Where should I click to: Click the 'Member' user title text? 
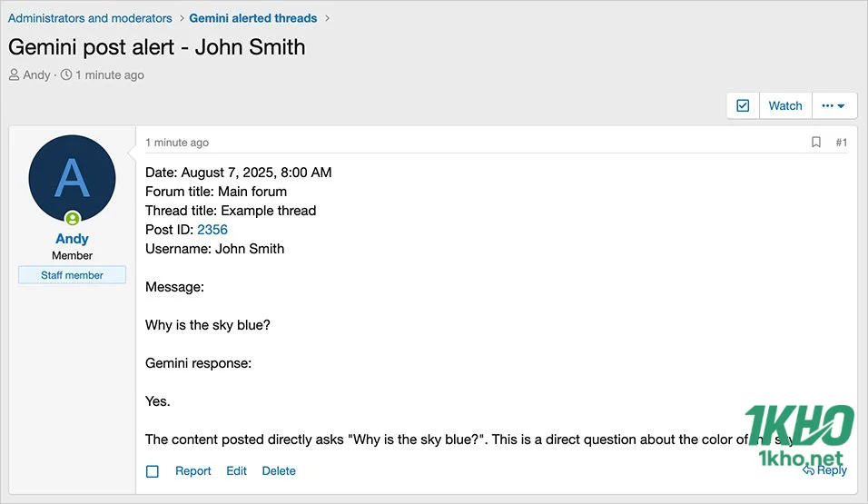tap(72, 256)
